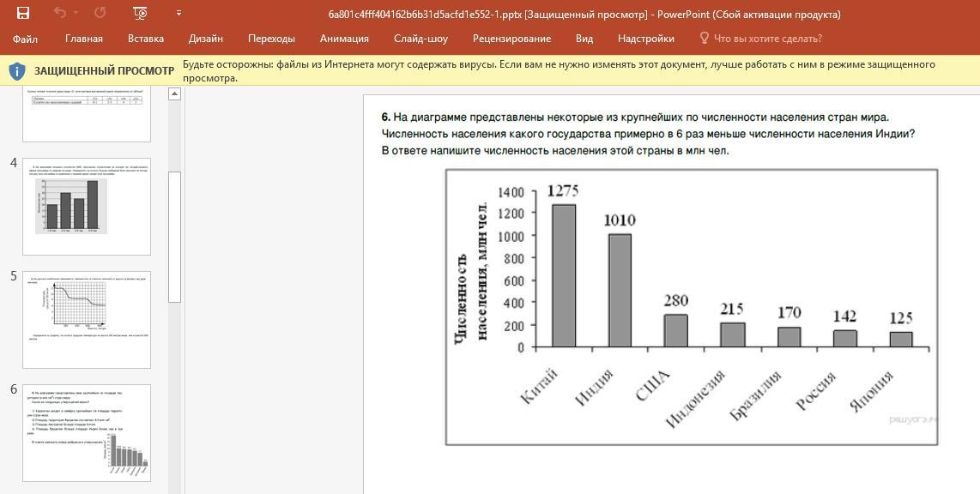The image size is (980, 494).
Task: Click the Redo icon in the title bar
Action: click(100, 13)
